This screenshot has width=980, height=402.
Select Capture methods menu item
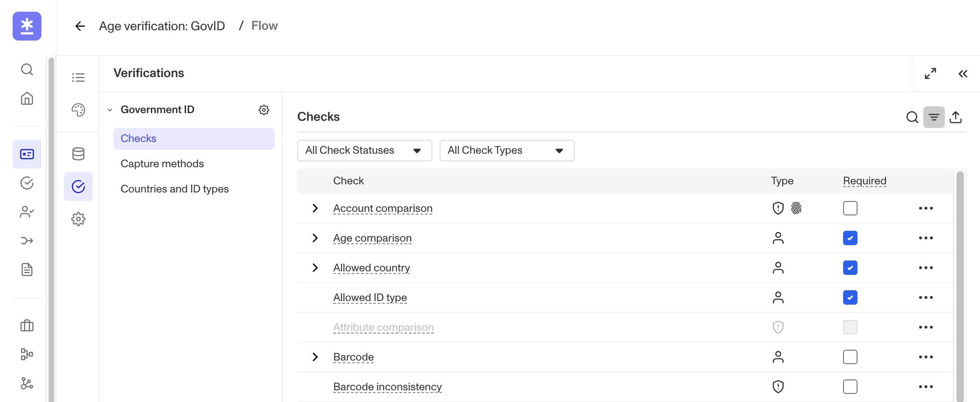tap(162, 164)
